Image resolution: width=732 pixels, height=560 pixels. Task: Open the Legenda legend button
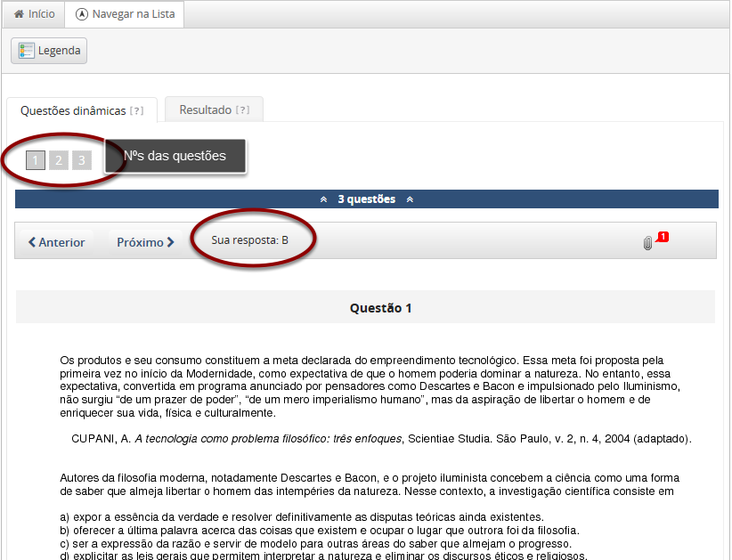50,51
